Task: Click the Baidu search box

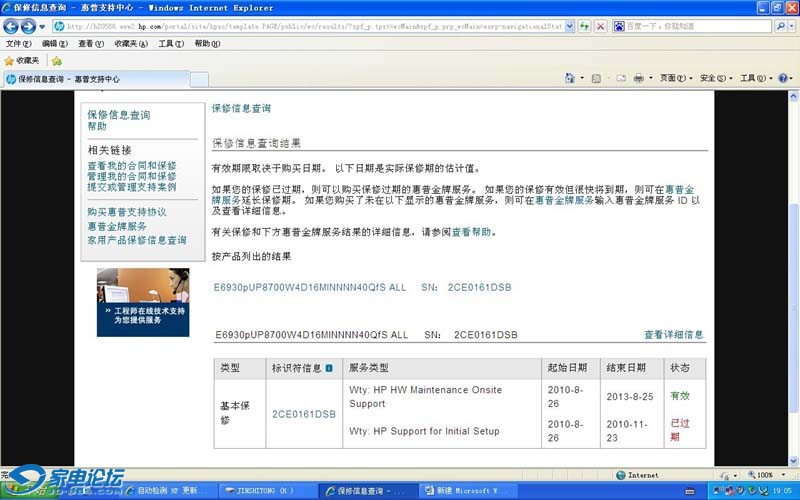Action: tap(692, 26)
